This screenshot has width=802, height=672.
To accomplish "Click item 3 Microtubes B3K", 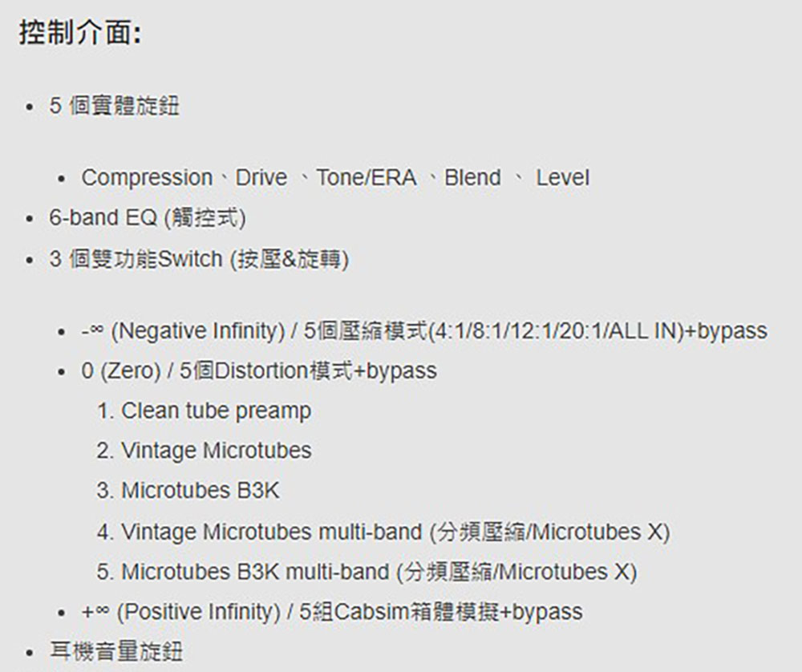I will coord(188,491).
